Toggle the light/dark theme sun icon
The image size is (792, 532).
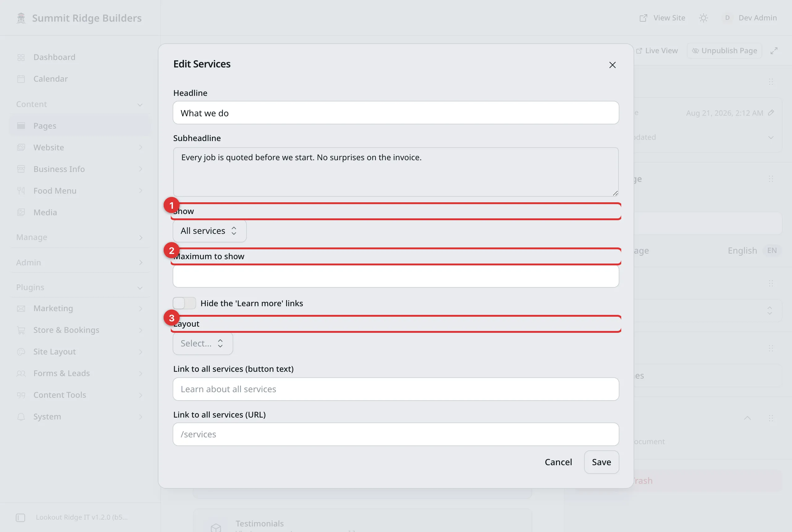tap(704, 18)
